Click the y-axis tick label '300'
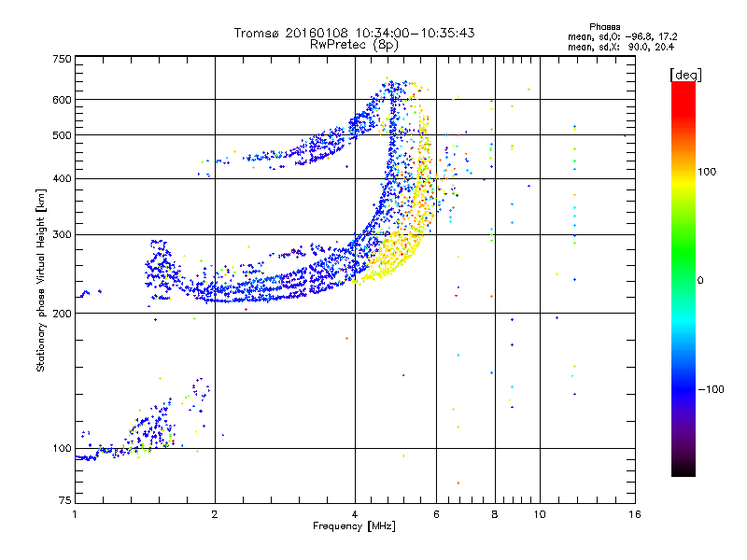 (x=63, y=235)
